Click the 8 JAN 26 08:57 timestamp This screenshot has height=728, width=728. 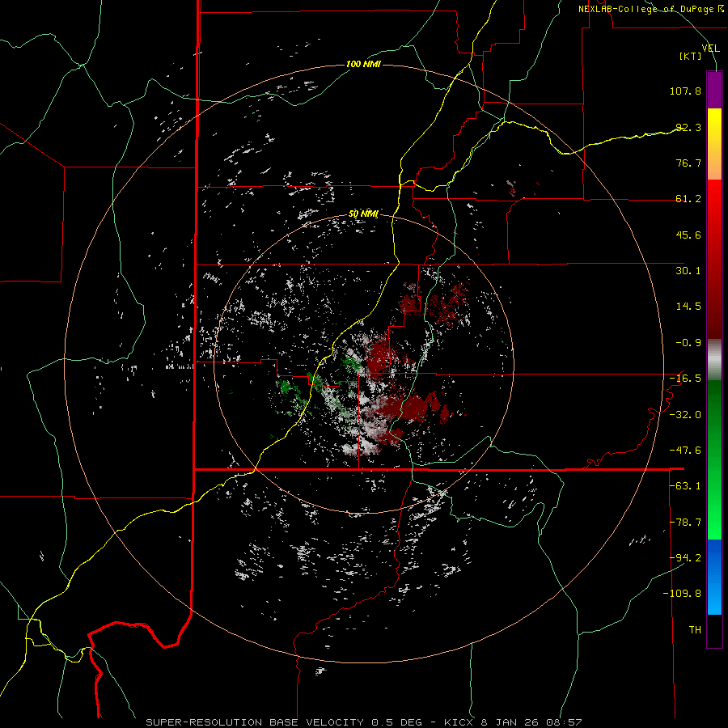[x=531, y=722]
